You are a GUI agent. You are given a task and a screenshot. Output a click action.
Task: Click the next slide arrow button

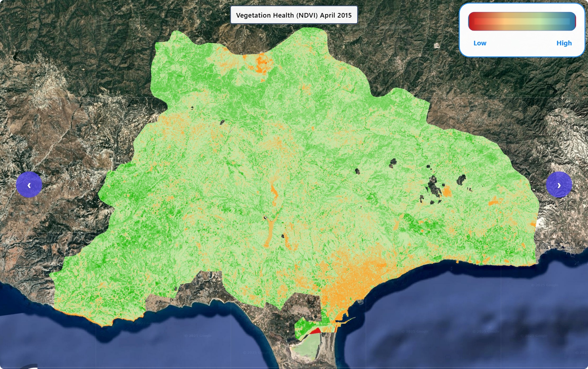pyautogui.click(x=559, y=185)
